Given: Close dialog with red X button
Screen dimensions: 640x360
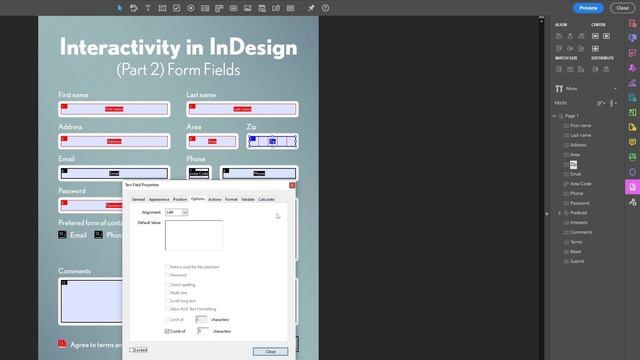Looking at the screenshot, I should (292, 185).
